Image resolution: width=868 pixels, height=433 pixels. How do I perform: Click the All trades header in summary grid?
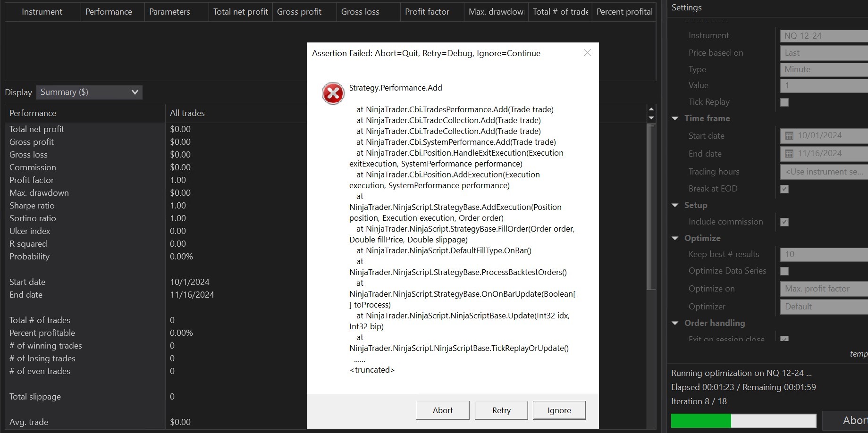pos(187,113)
